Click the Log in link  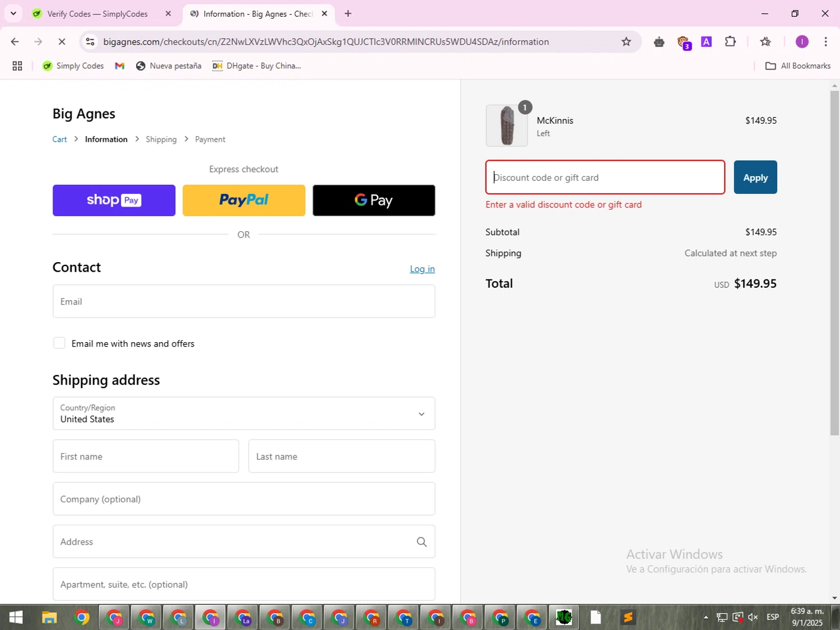tap(422, 269)
